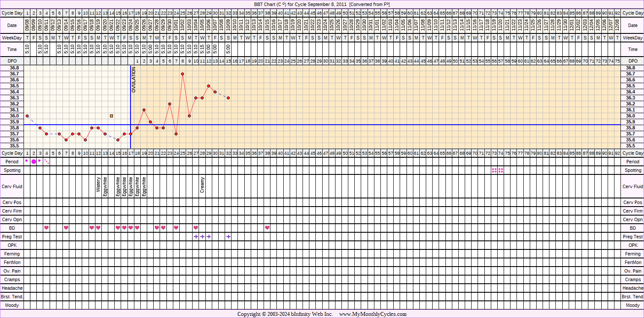Click the Watery cervical fluid entry
This screenshot has height=318, width=644.
coord(98,185)
